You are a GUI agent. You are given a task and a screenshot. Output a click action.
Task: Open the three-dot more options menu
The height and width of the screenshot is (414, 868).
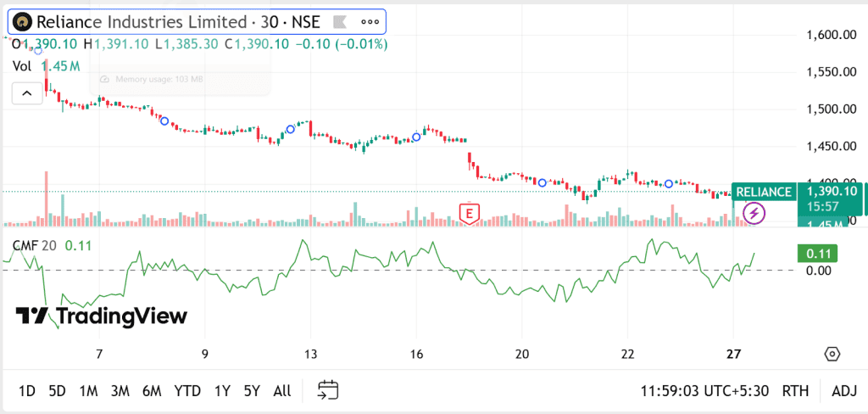click(x=370, y=22)
